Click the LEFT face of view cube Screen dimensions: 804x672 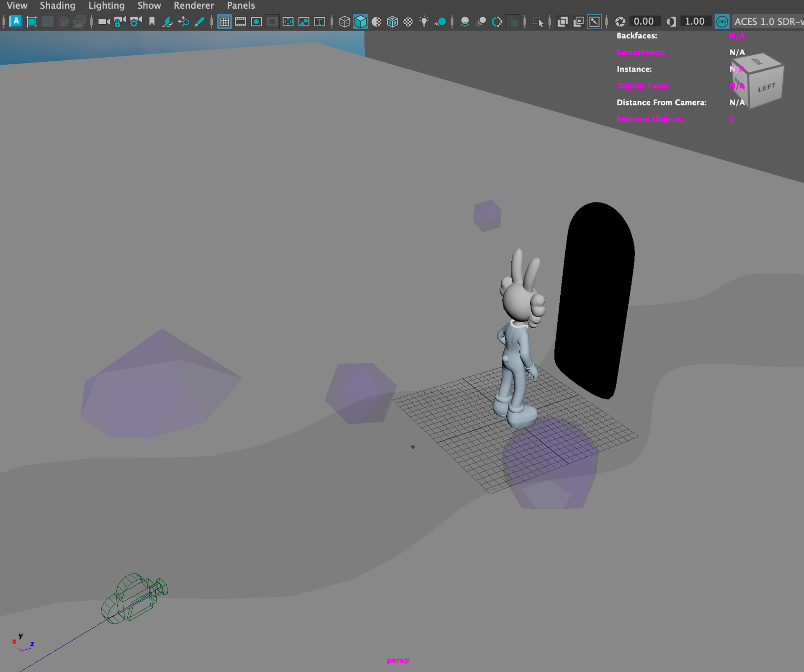click(766, 88)
